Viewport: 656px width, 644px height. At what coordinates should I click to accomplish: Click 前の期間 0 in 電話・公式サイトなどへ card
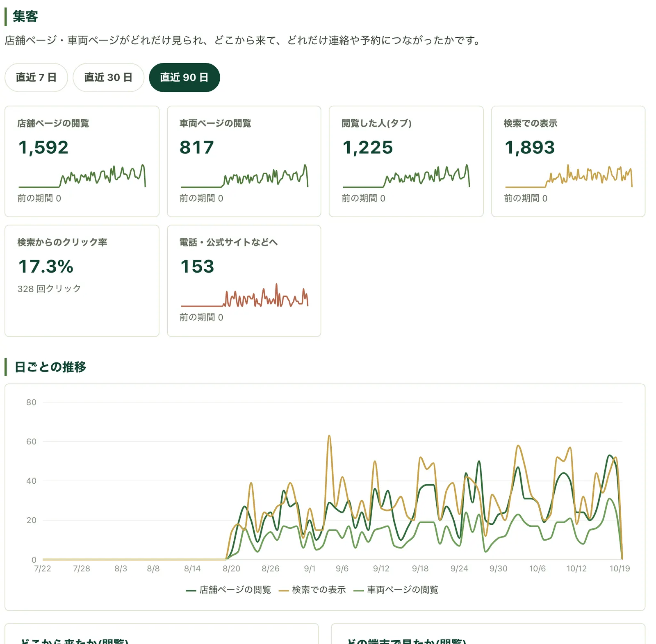coord(201,317)
